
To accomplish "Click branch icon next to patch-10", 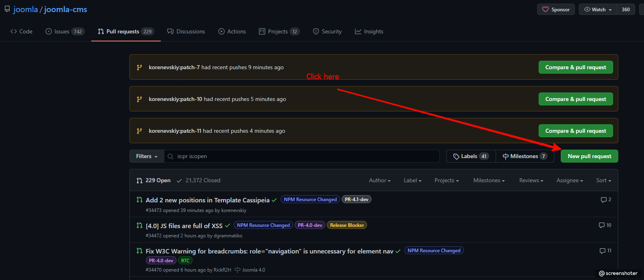I will 139,99.
